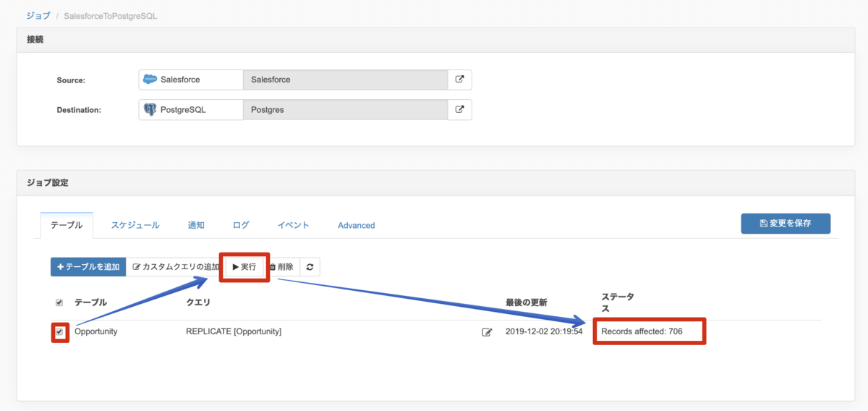Open the 通知 tab

pos(196,225)
